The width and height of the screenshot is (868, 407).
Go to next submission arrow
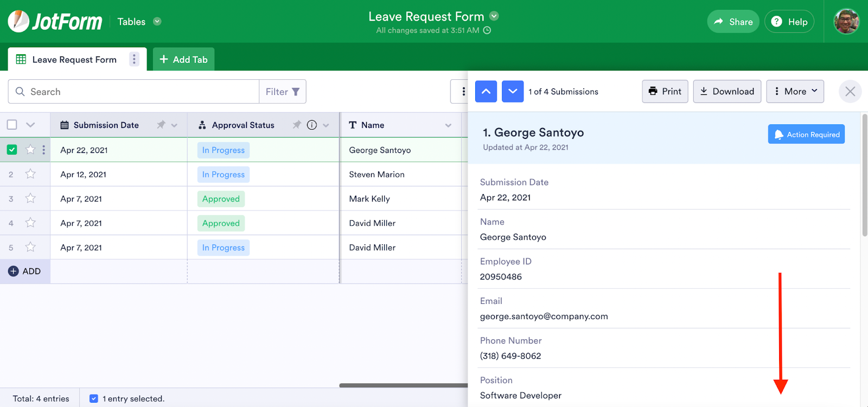coord(513,92)
